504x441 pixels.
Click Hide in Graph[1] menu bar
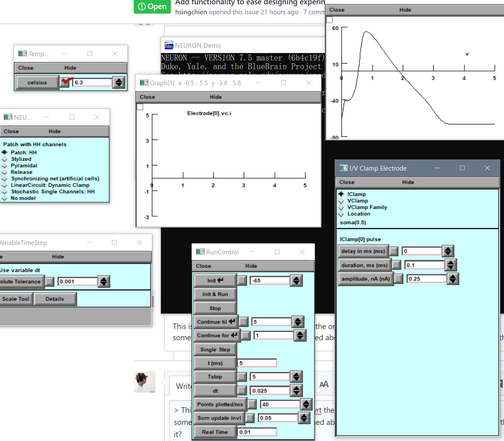click(x=216, y=97)
